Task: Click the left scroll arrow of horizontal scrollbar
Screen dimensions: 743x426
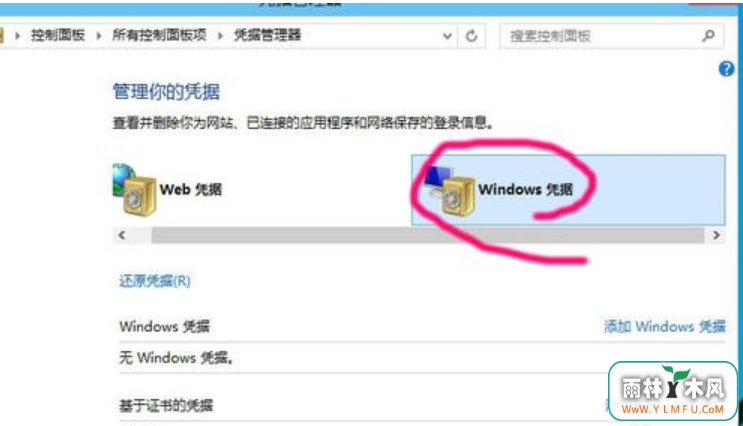Action: point(122,235)
